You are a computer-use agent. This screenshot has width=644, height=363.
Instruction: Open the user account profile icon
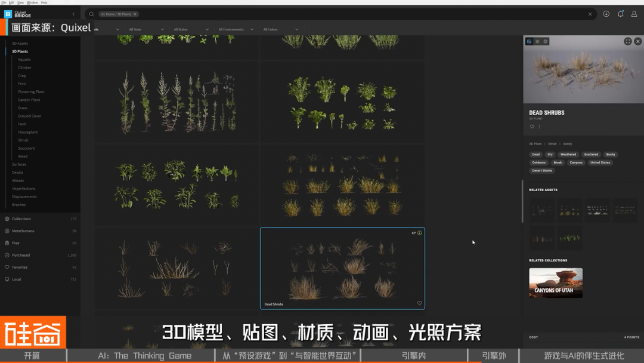pos(634,14)
